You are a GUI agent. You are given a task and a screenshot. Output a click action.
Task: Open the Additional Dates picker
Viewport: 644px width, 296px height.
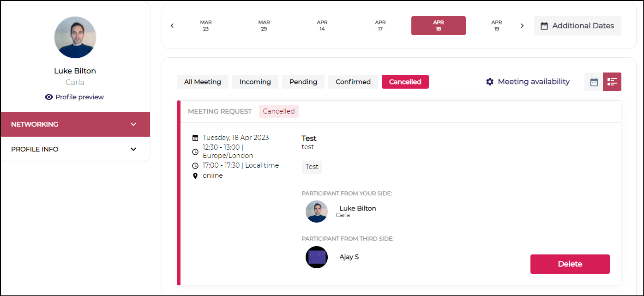577,26
